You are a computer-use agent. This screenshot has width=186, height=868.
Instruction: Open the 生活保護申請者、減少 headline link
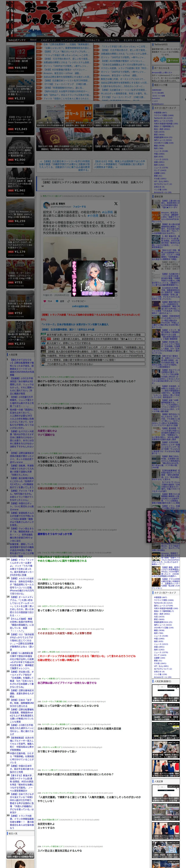tap(68, 330)
